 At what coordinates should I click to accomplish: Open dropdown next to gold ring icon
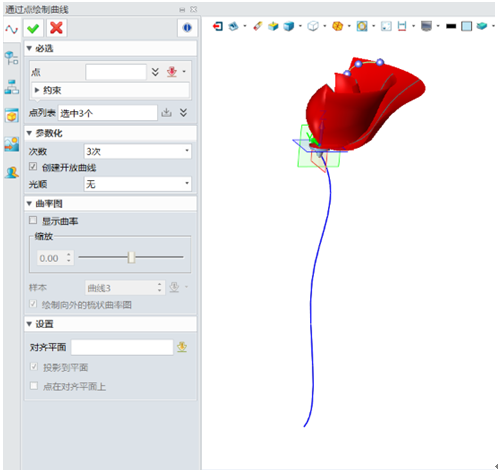click(374, 26)
